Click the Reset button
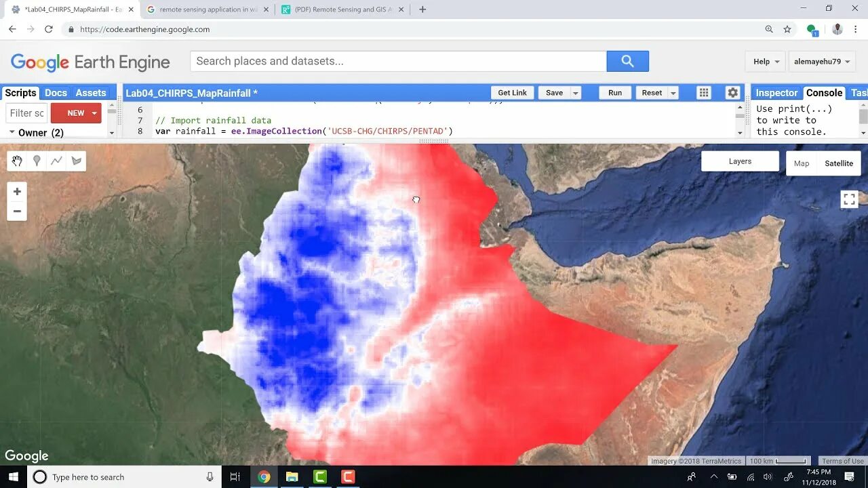868x488 pixels. click(652, 93)
